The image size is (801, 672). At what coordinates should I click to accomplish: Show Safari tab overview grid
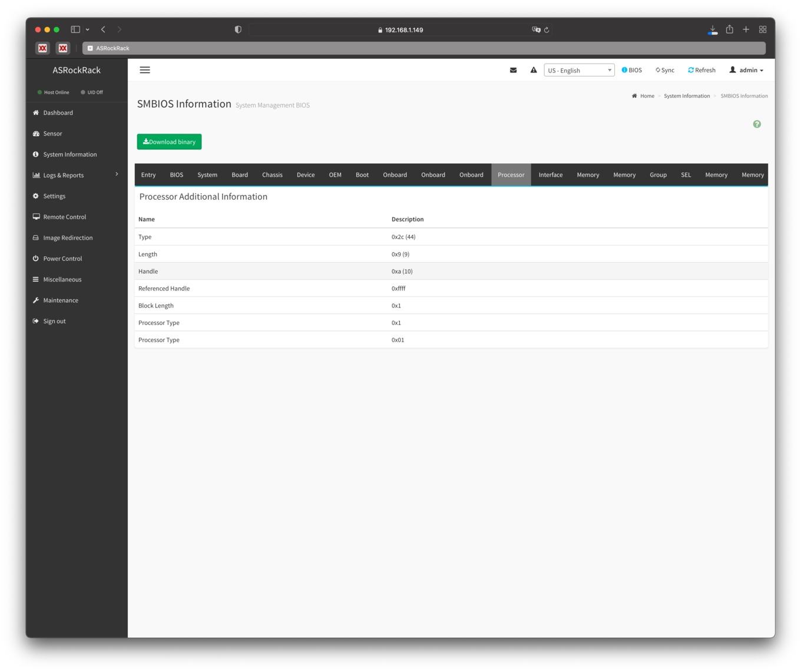tap(763, 29)
